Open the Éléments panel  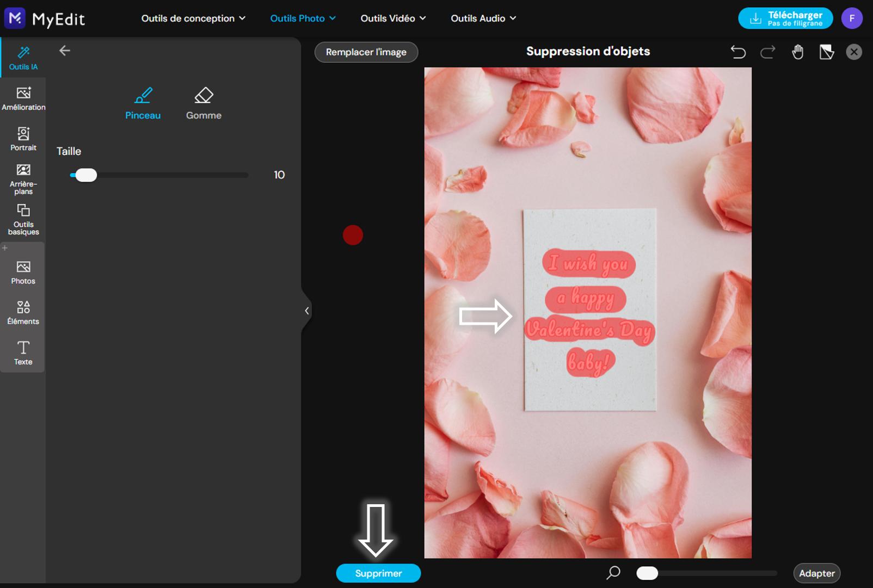(23, 313)
